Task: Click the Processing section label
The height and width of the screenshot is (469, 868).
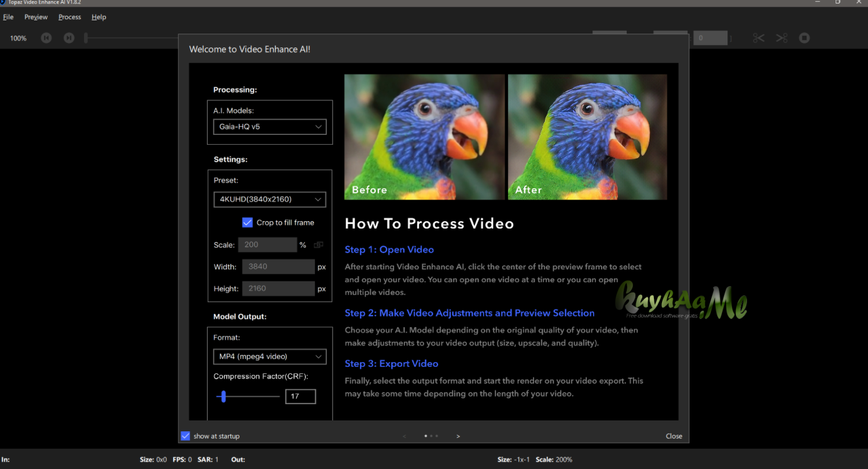Action: (235, 90)
